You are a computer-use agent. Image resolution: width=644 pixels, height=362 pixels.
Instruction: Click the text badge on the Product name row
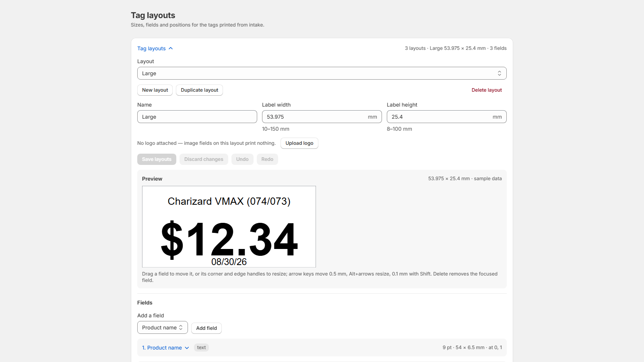tap(201, 348)
